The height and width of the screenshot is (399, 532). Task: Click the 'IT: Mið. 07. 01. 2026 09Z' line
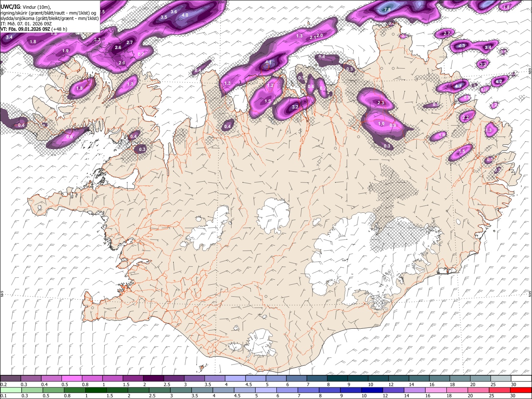pos(26,24)
